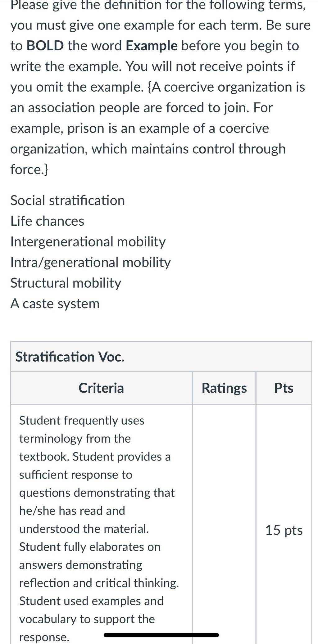This screenshot has width=318, height=644.
Task: Tap the bold word Example in instructions
Action: point(152,46)
